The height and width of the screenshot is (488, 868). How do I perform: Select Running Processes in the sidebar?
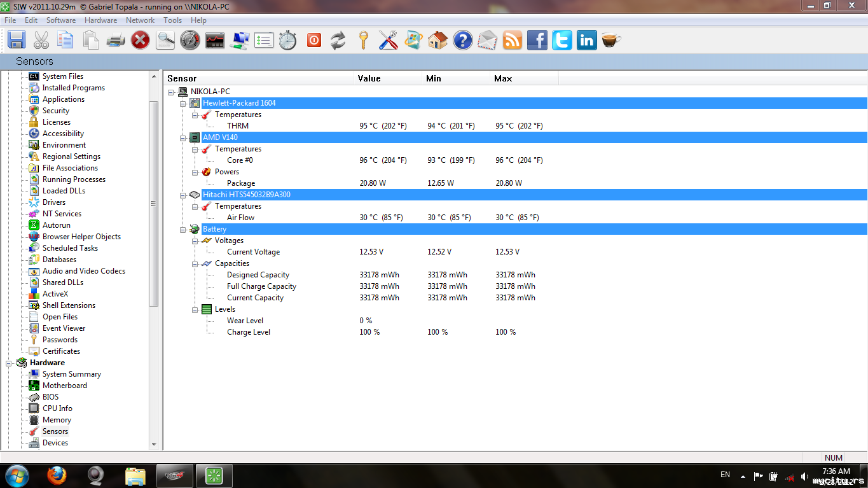(x=74, y=179)
